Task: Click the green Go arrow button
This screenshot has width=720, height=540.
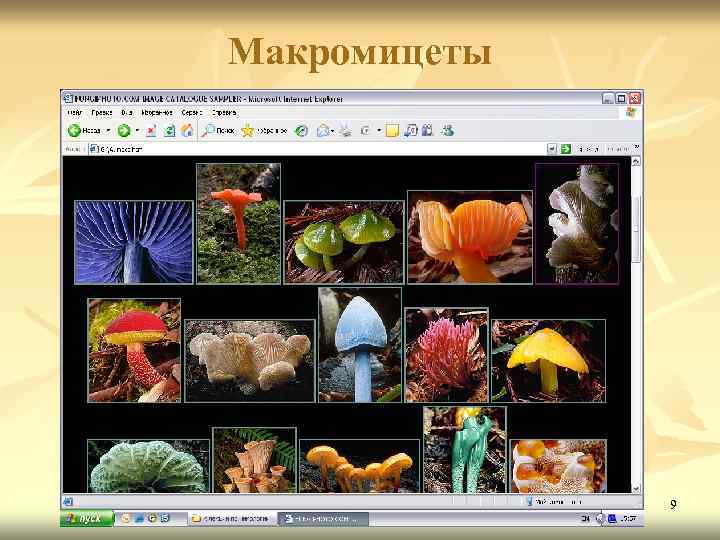Action: tap(566, 149)
